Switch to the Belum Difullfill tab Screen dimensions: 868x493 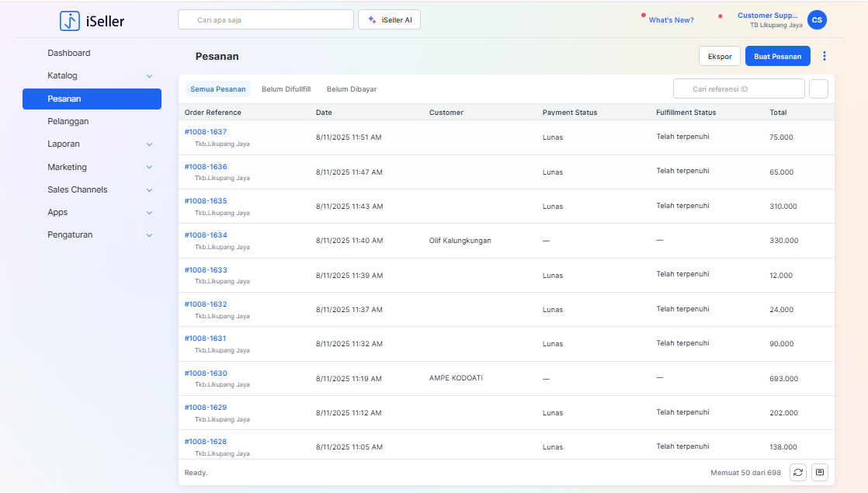[286, 89]
